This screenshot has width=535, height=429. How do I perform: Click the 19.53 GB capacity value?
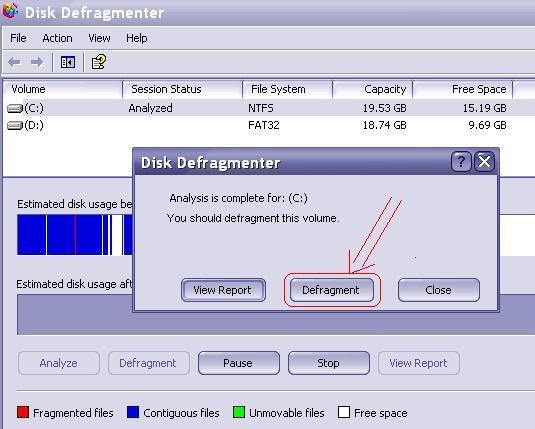385,109
